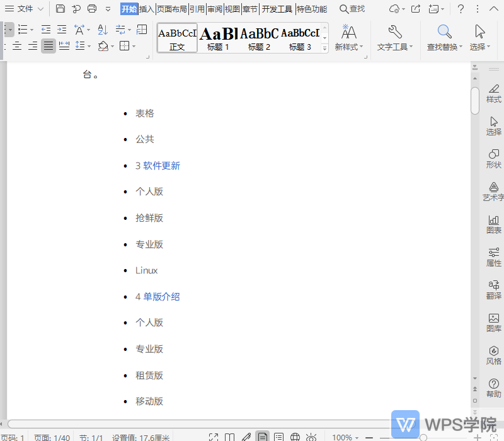
Task: Click the Print icon in quick toolbar
Action: pyautogui.click(x=92, y=9)
